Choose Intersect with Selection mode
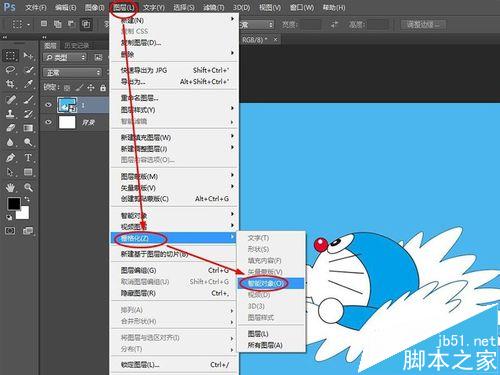The height and width of the screenshot is (375, 500). pyautogui.click(x=86, y=24)
